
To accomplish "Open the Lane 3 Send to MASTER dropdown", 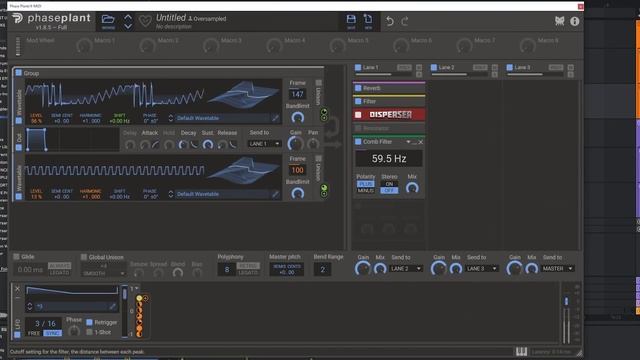I will [x=558, y=269].
